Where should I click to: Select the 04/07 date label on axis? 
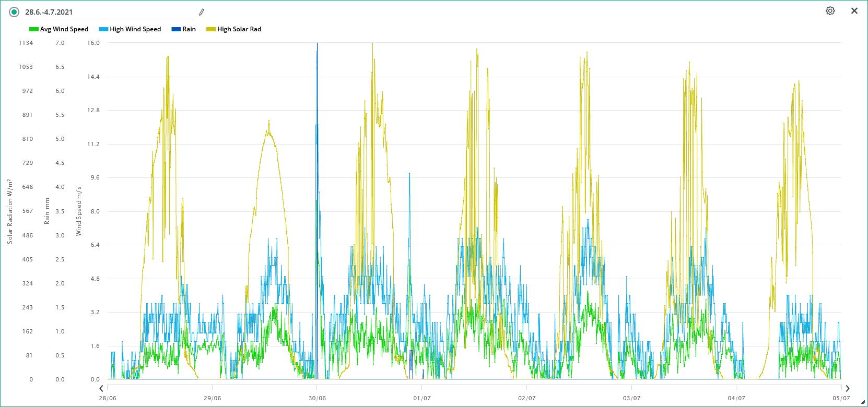coord(736,398)
